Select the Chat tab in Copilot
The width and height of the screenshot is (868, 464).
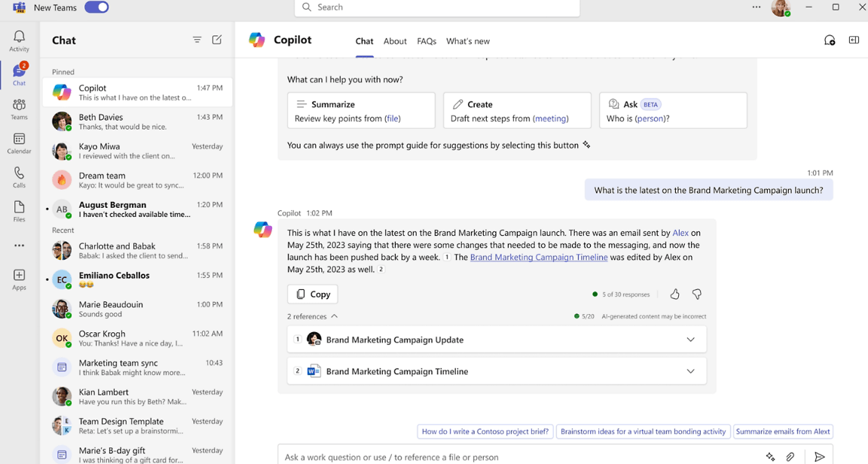coord(364,41)
